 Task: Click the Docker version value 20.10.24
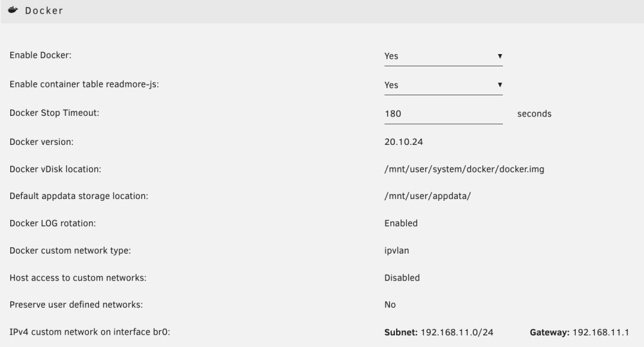click(x=403, y=142)
